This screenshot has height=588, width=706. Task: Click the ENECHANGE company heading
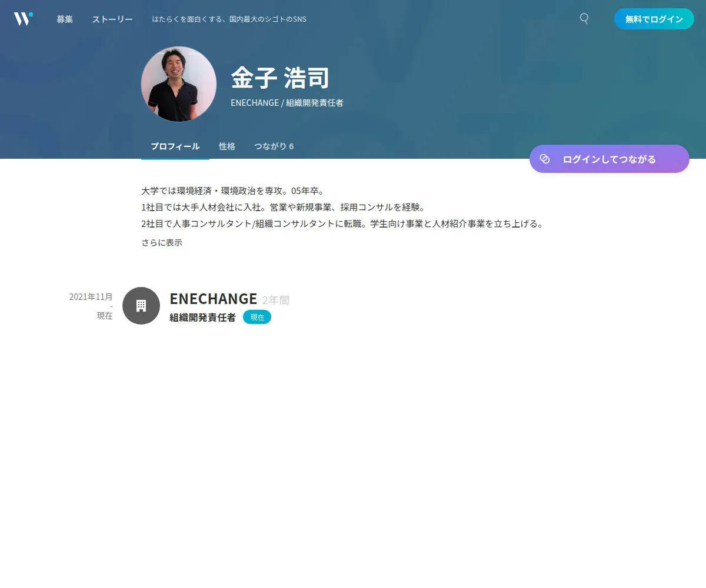pyautogui.click(x=214, y=299)
